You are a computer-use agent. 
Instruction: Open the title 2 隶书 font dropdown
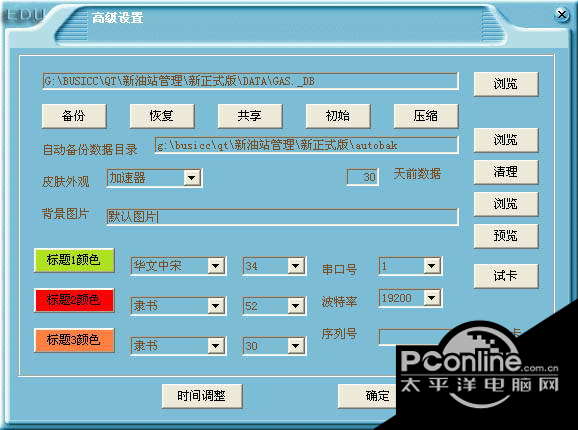216,306
